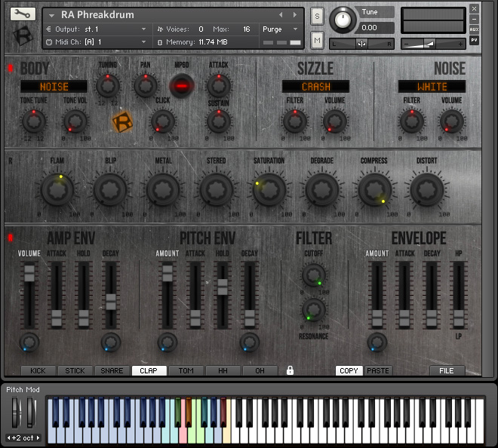Click the FILE button
The height and width of the screenshot is (448, 498).
447,370
